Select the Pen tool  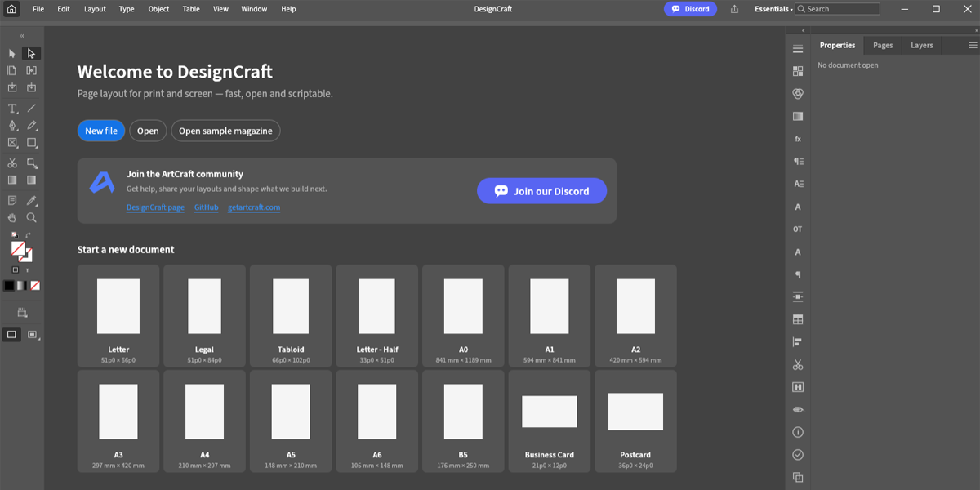point(12,126)
